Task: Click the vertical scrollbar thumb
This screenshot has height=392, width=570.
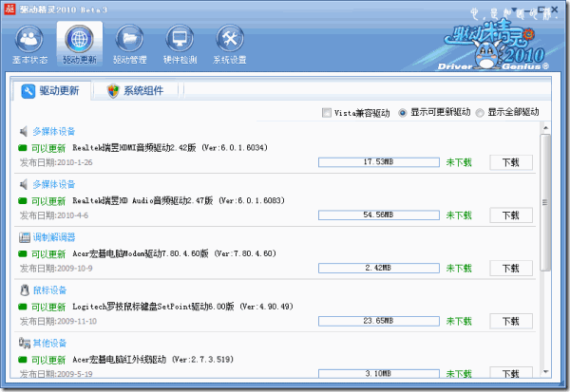Action: 545,202
